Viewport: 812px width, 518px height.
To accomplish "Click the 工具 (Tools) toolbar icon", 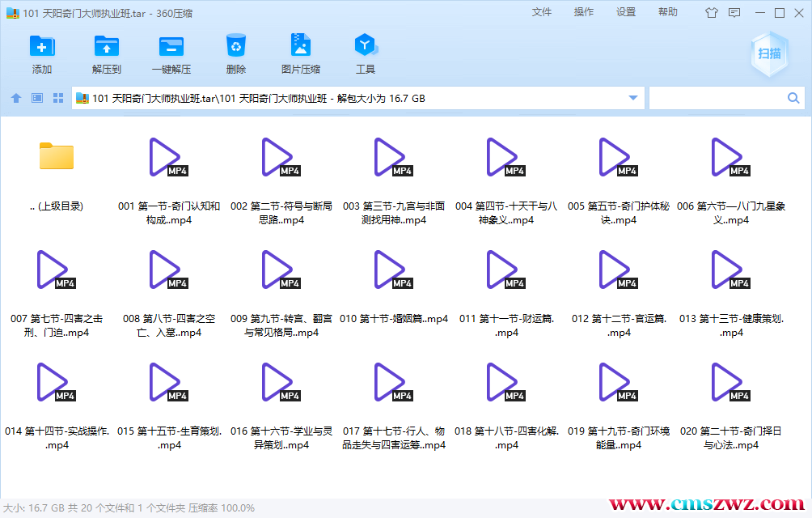I will pos(365,53).
